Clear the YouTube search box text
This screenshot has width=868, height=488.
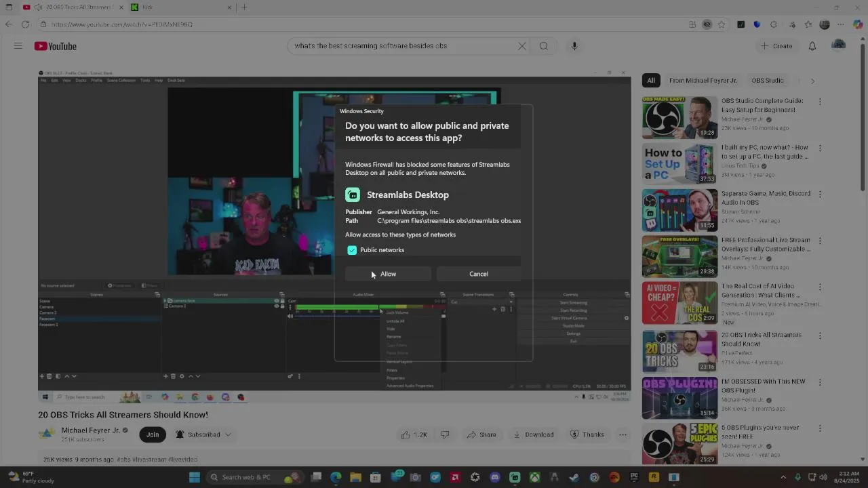pos(521,46)
